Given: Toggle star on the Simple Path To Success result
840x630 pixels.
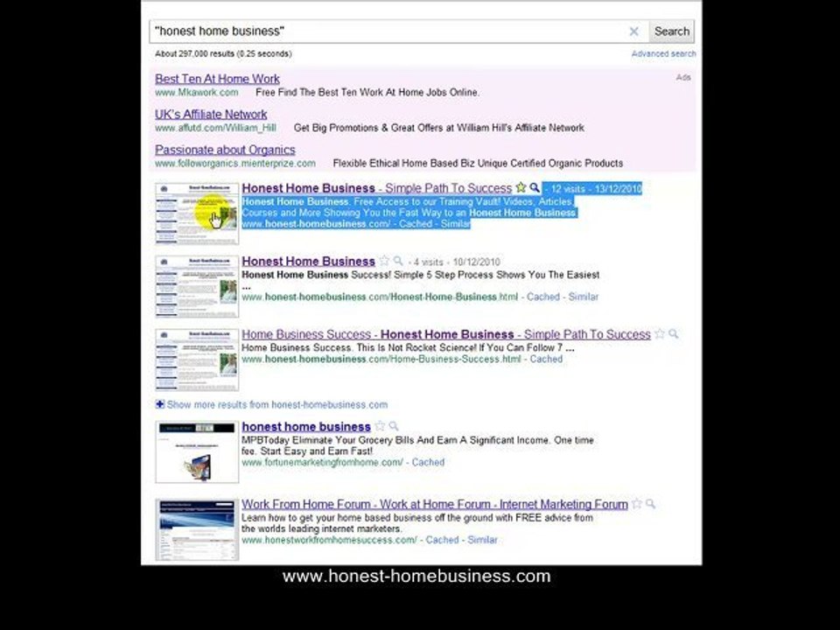Looking at the screenshot, I should [521, 187].
